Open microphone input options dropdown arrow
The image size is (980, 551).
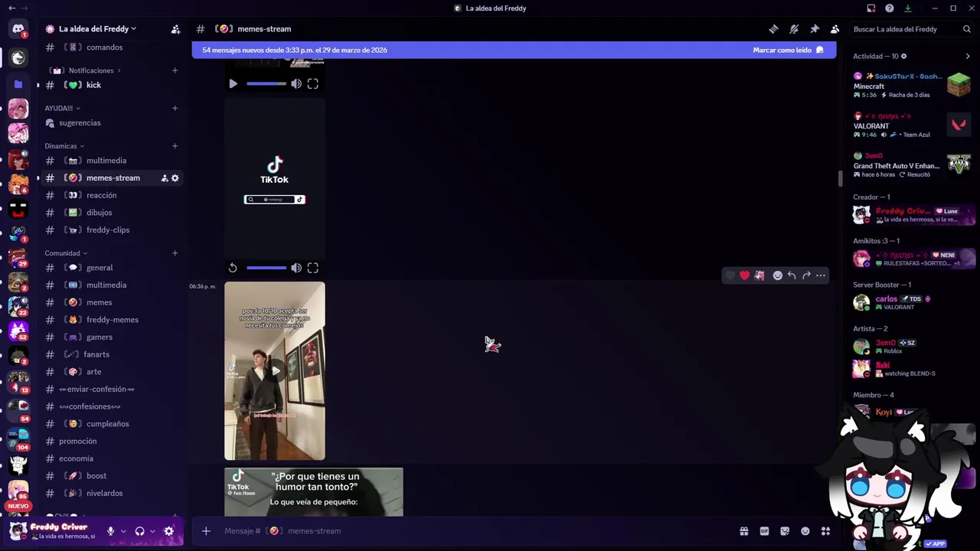tap(123, 531)
